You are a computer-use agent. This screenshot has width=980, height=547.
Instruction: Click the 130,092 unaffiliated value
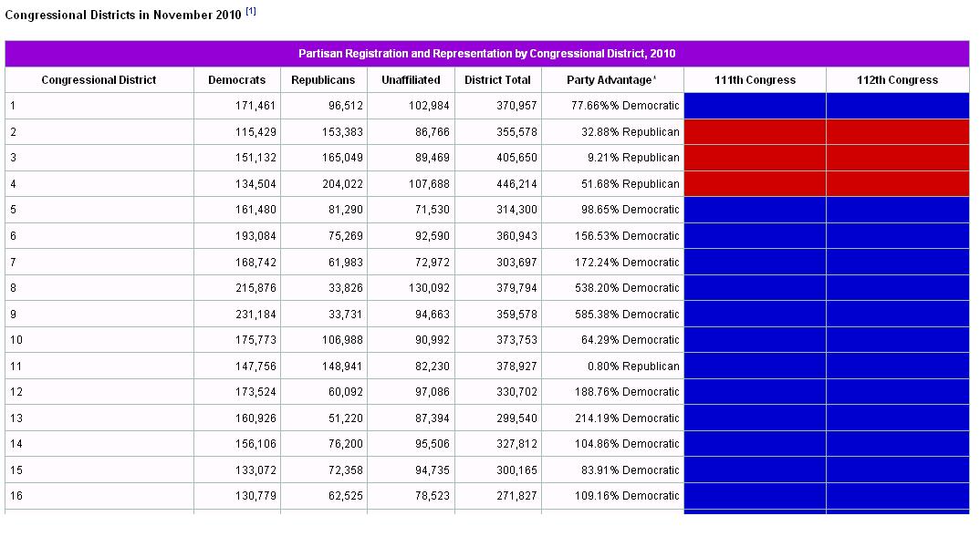[x=429, y=288]
